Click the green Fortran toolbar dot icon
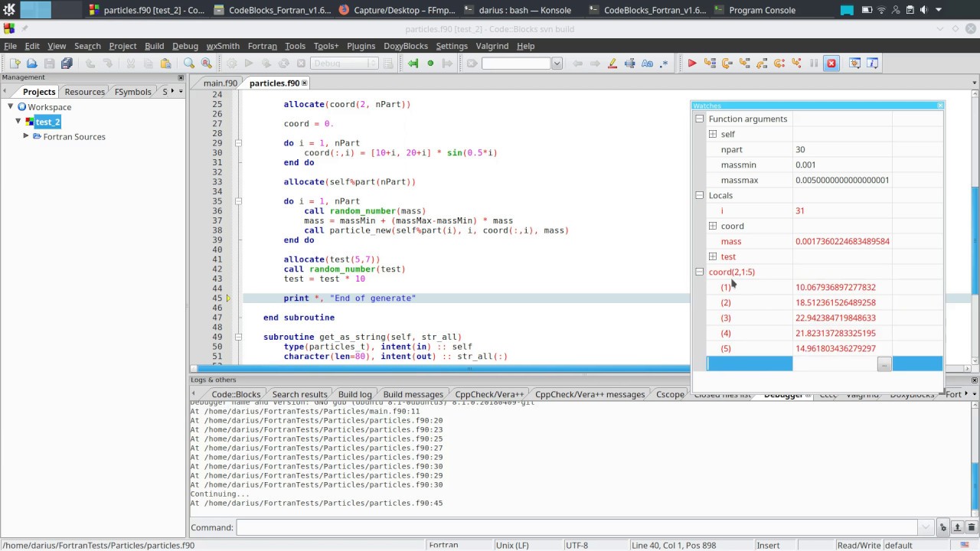This screenshot has height=551, width=980. pyautogui.click(x=430, y=64)
